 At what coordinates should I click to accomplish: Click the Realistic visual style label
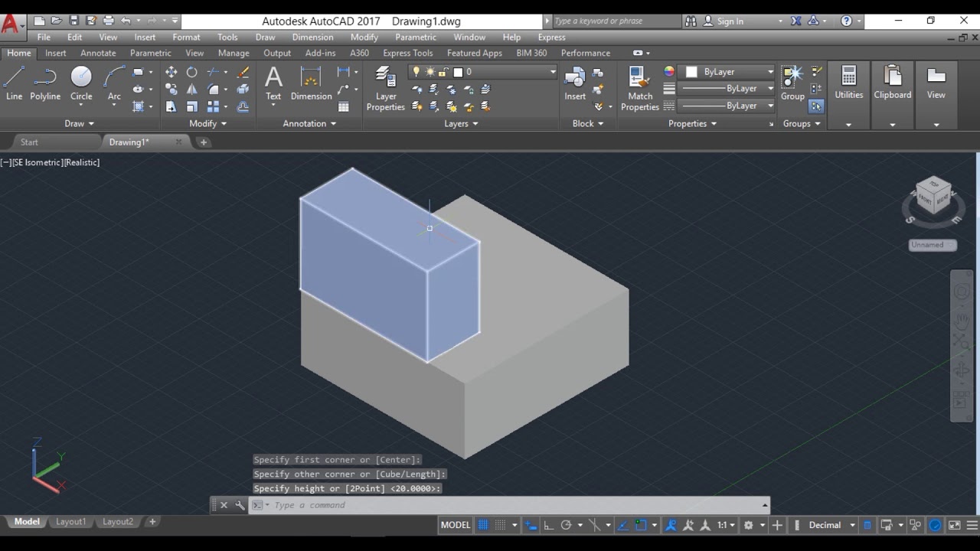(x=82, y=162)
